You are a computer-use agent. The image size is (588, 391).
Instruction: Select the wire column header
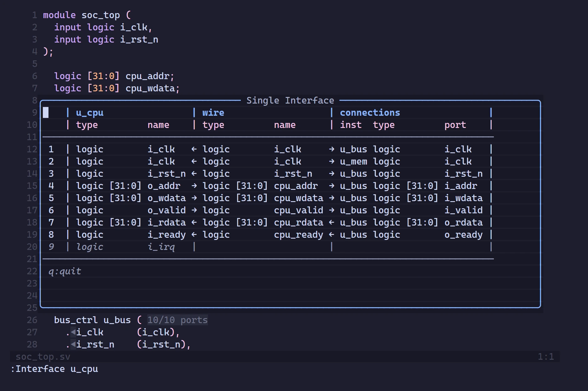213,113
